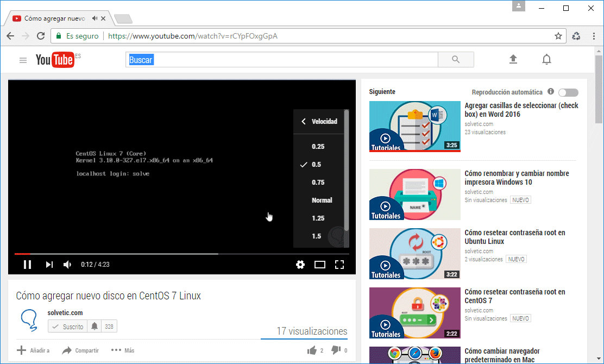This screenshot has width=604, height=364.
Task: Select 0.75 playback speed
Action: point(318,182)
